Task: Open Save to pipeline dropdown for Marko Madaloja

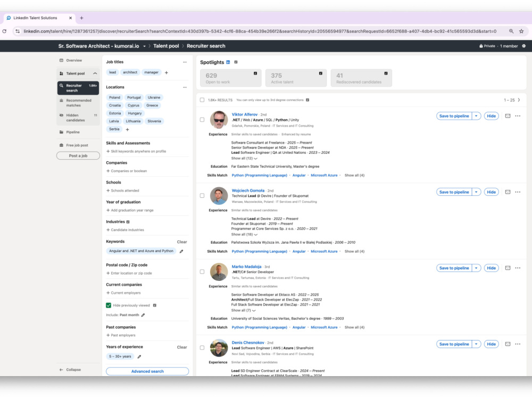Action: (x=476, y=268)
